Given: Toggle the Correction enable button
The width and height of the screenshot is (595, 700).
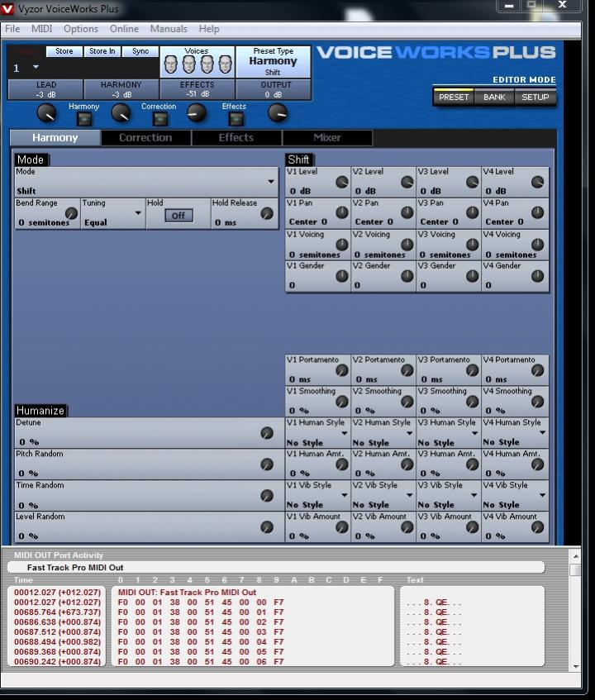Looking at the screenshot, I should pyautogui.click(x=160, y=119).
